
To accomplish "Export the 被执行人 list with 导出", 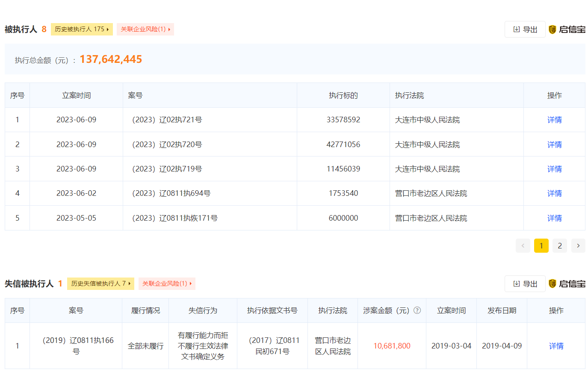I will click(x=525, y=30).
